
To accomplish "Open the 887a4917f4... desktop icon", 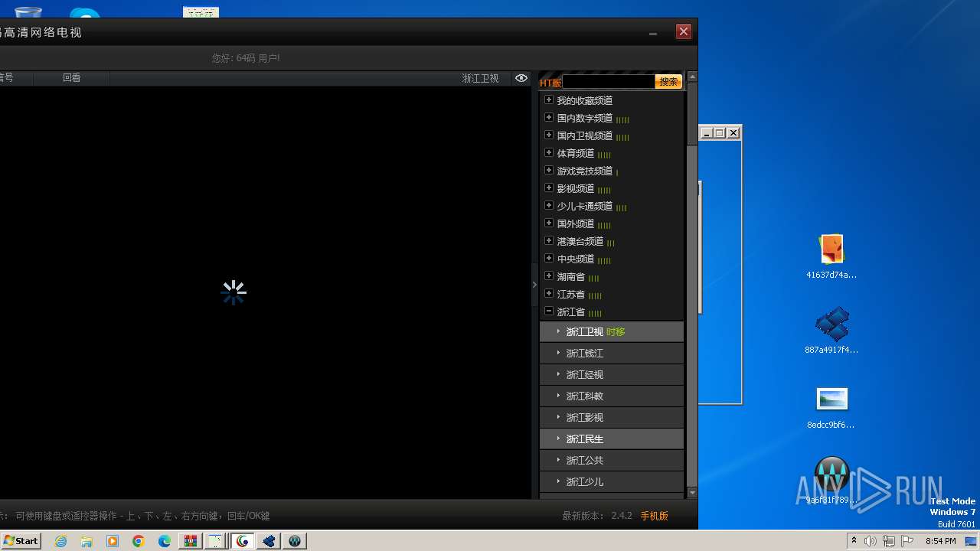I will pos(831,331).
